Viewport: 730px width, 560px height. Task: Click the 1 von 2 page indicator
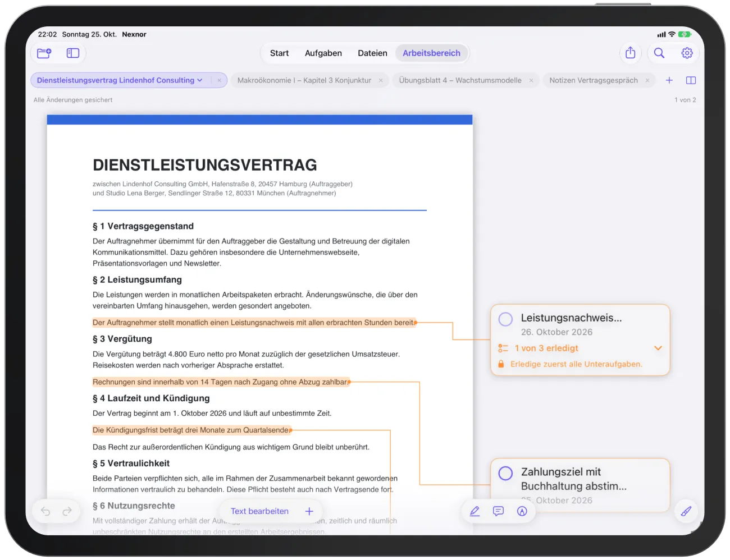pos(685,100)
